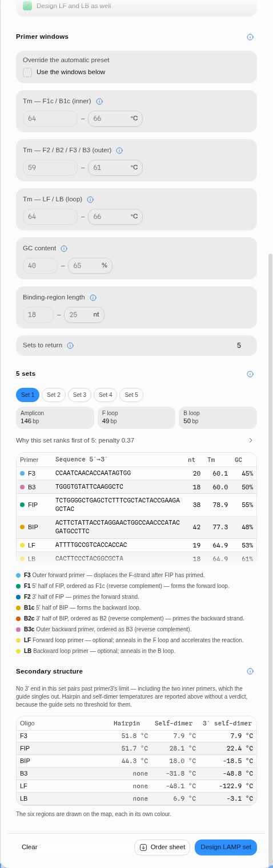Show info for Sets to return
The height and width of the screenshot is (868, 273).
(70, 346)
